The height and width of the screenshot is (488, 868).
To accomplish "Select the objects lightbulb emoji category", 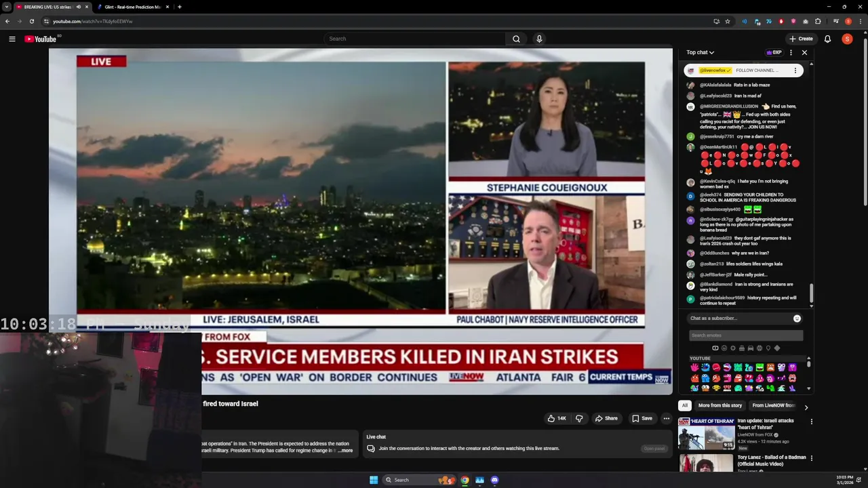I will click(768, 348).
